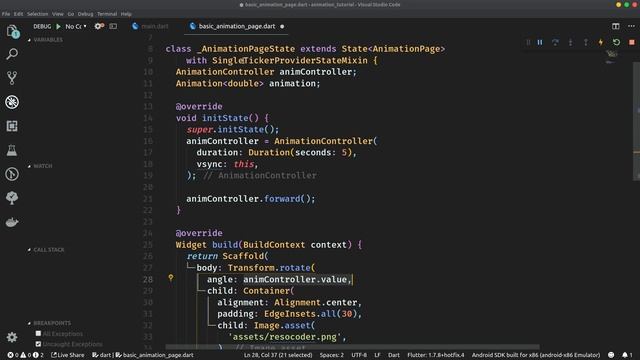The image size is (640, 360).
Task: Grab the debug toolbar drag handle
Action: tap(528, 42)
